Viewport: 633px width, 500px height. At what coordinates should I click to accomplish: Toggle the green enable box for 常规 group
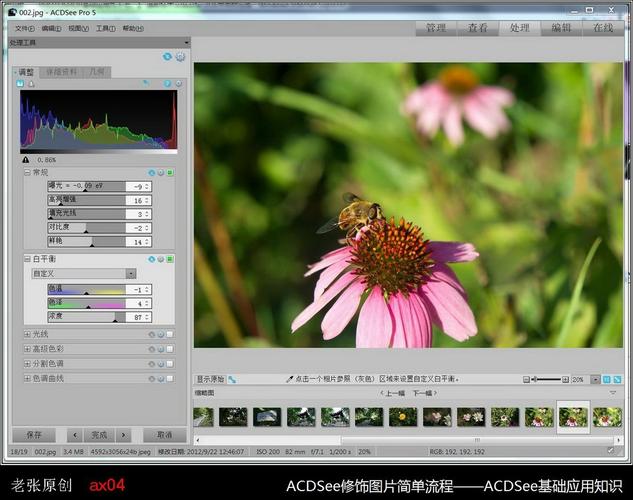coord(170,173)
